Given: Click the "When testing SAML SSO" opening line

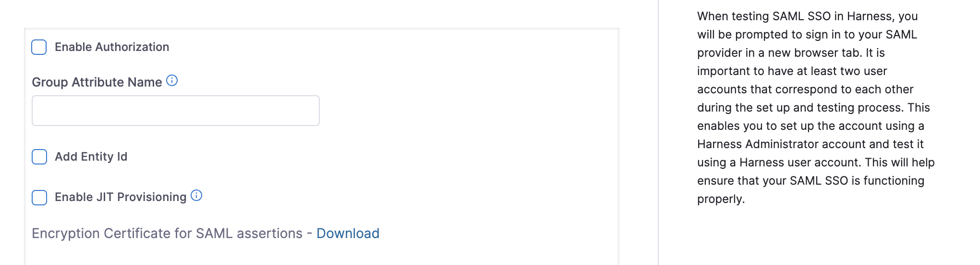Looking at the screenshot, I should click(807, 16).
